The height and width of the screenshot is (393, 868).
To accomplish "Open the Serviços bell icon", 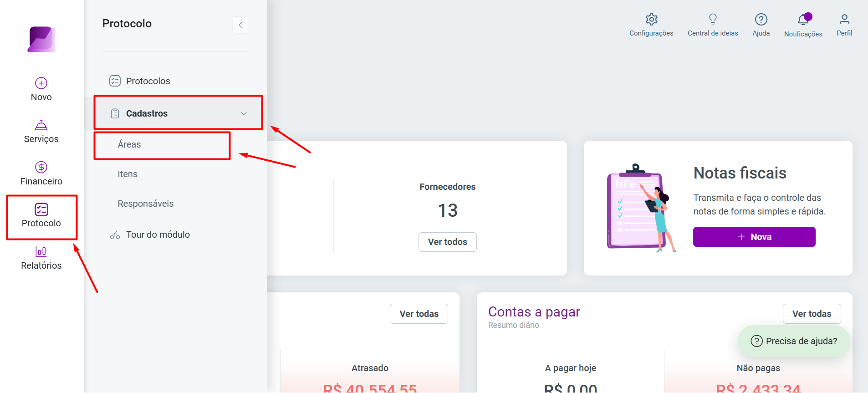I will pos(41,125).
